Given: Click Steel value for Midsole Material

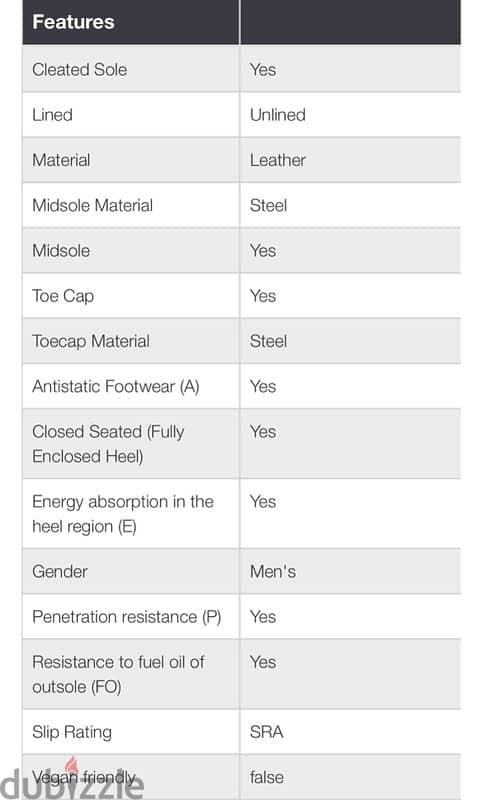Looking at the screenshot, I should pyautogui.click(x=268, y=206).
